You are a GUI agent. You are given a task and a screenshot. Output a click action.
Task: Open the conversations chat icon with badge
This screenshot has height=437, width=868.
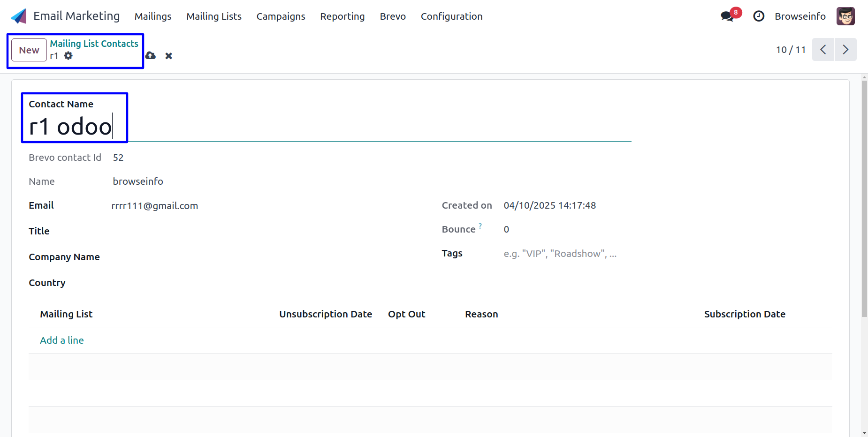click(x=730, y=15)
